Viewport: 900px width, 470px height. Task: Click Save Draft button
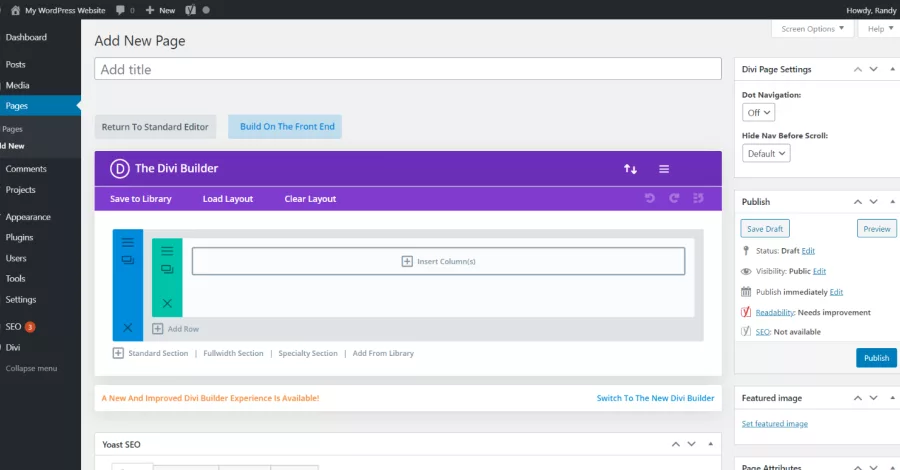point(765,228)
